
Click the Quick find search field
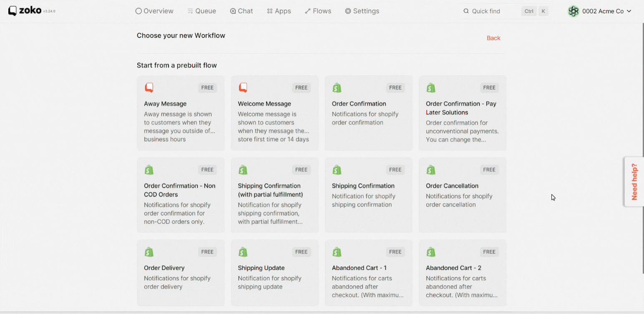[506, 11]
